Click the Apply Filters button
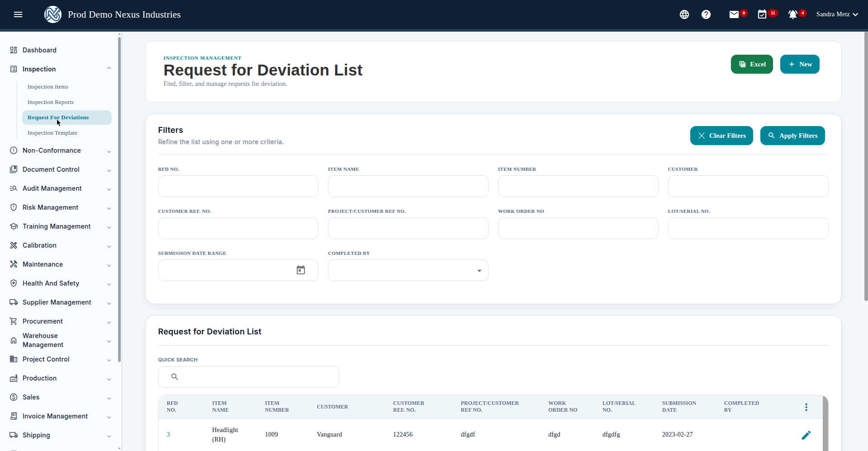 (792, 136)
